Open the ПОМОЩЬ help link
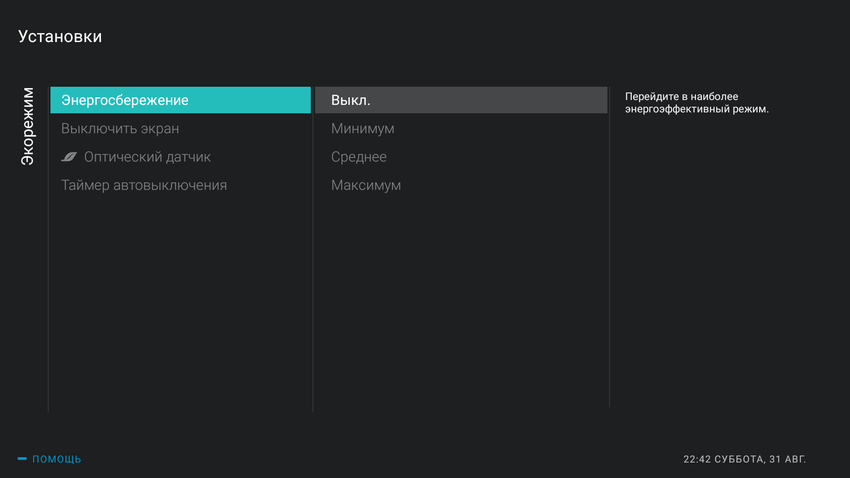Screen dimensions: 850x478 (x=57, y=459)
